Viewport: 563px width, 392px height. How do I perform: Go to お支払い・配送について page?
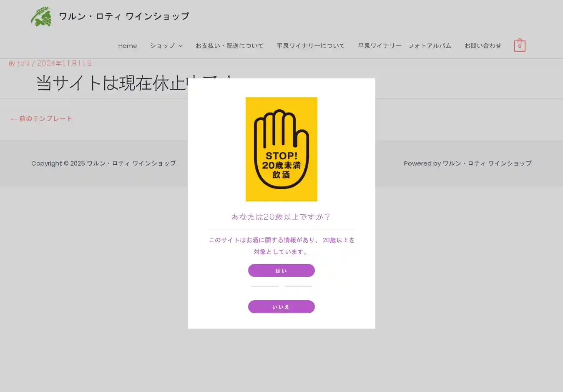coord(229,46)
